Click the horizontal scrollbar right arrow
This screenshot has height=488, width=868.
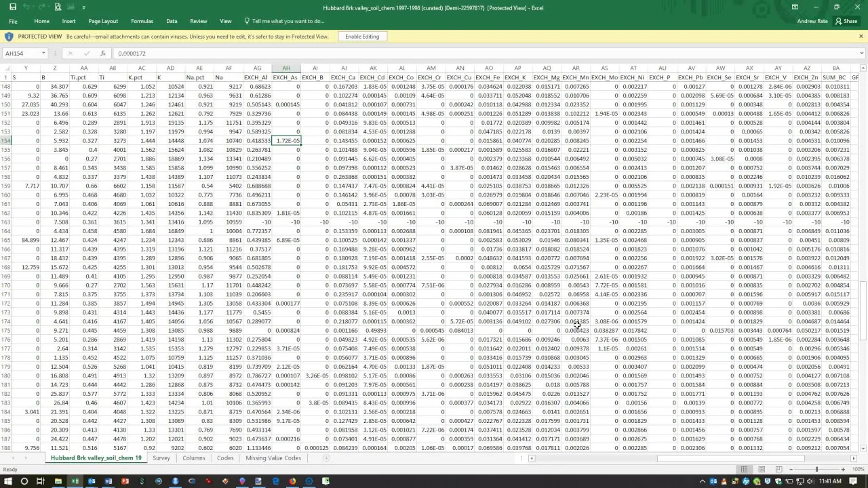pos(853,458)
